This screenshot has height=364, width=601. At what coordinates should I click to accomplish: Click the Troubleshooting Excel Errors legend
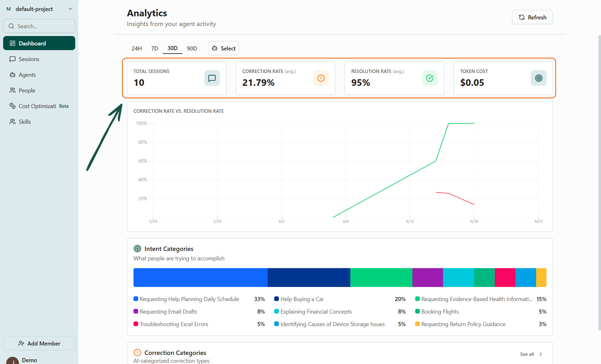pos(171,324)
